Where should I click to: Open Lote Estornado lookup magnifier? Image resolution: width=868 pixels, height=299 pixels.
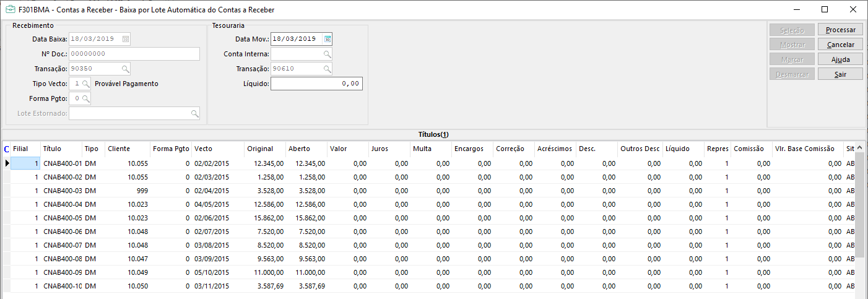(194, 113)
